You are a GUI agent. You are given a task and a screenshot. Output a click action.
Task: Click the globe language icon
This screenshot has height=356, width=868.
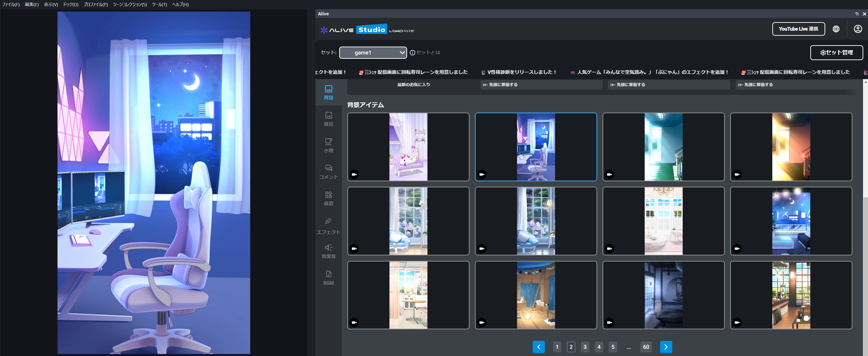[x=836, y=29]
